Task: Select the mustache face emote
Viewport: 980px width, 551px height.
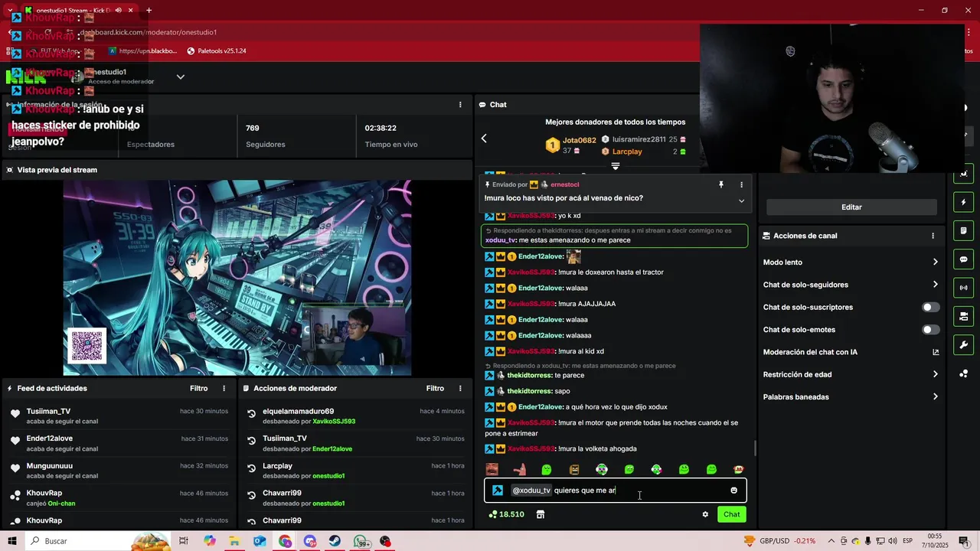Action: click(x=492, y=469)
